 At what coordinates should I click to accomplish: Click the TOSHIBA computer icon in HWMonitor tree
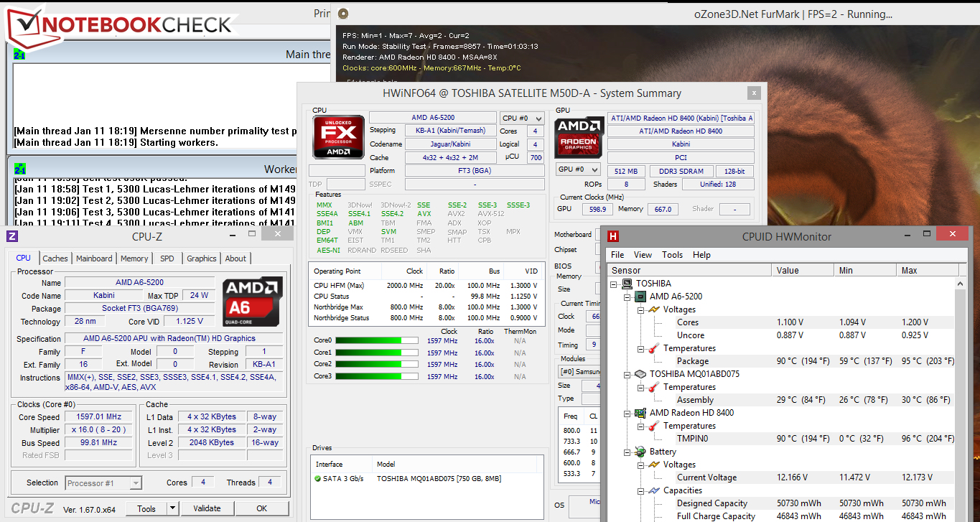[627, 284]
